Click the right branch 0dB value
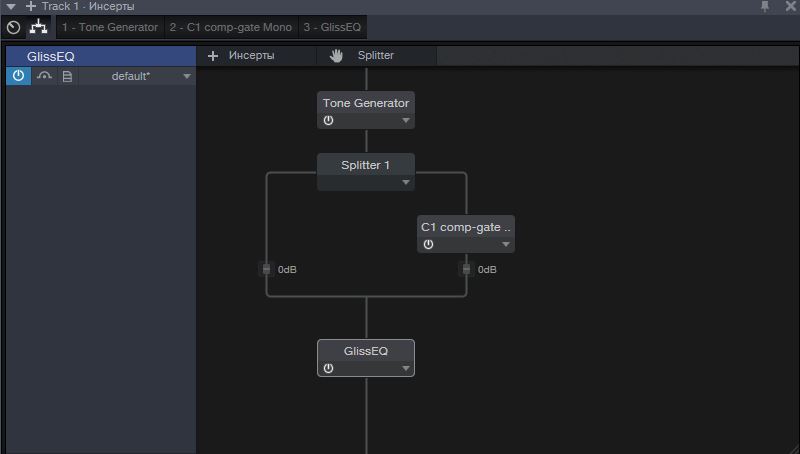Image resolution: width=800 pixels, height=454 pixels. click(x=487, y=269)
